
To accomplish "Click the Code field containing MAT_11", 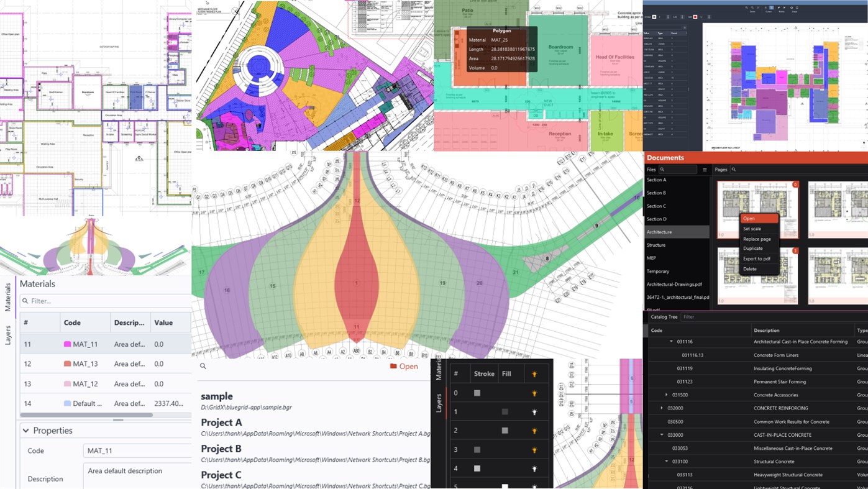I will click(137, 450).
